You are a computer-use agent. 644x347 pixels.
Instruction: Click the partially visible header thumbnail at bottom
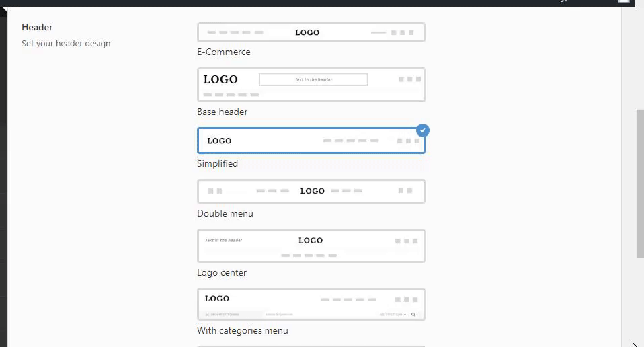coord(311,346)
